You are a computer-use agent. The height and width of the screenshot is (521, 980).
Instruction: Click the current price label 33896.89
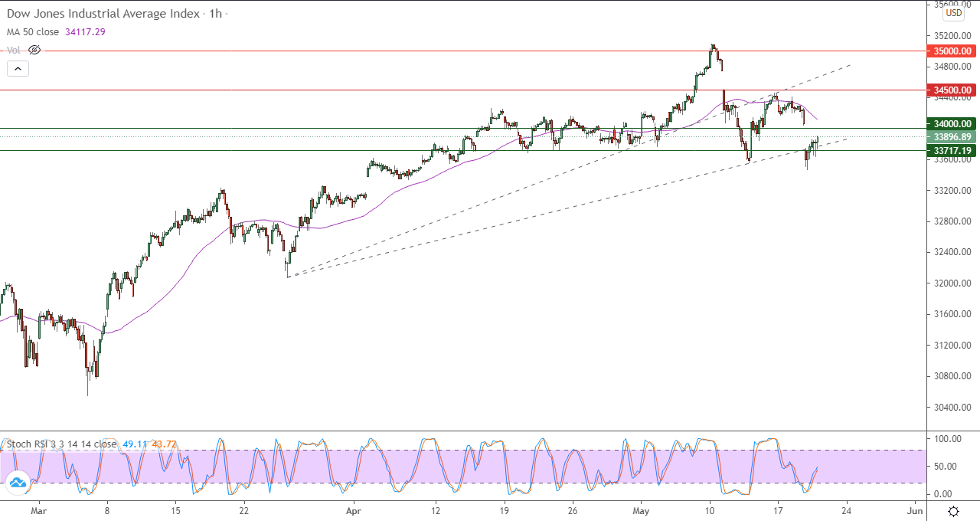coord(951,136)
